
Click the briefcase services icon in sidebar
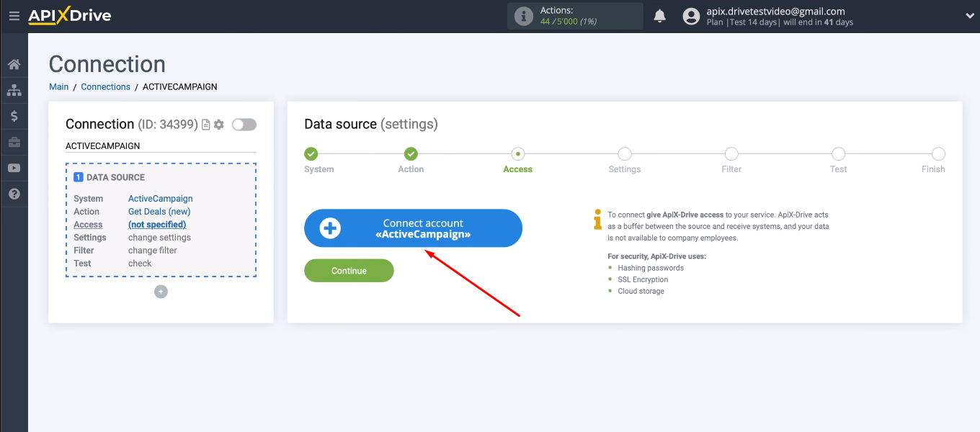[x=14, y=142]
